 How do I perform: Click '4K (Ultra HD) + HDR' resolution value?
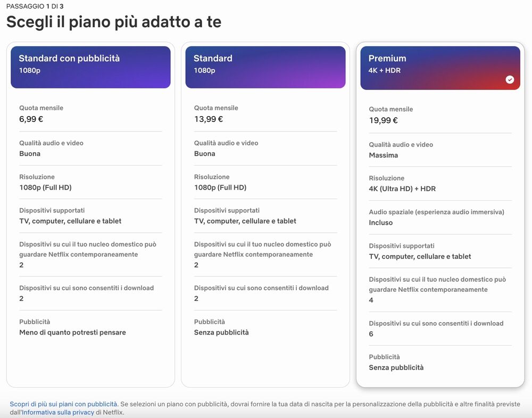[402, 188]
